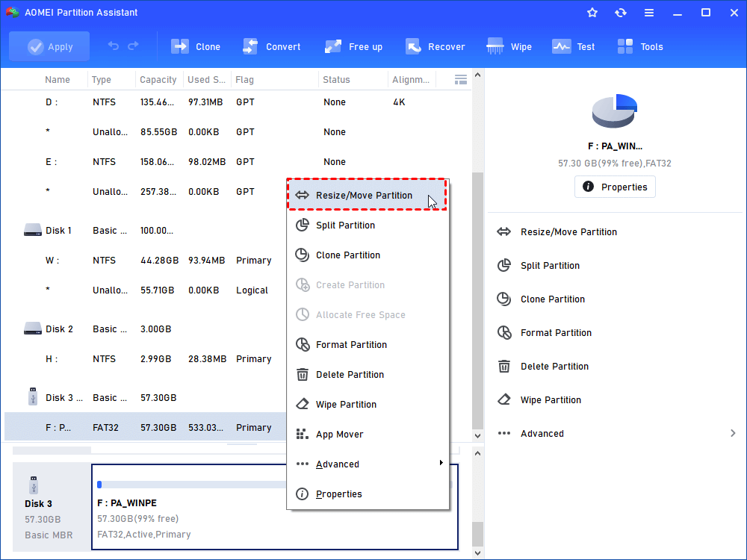Select the E: NTFS partition row
Screen dimensions: 747x560
[236, 162]
